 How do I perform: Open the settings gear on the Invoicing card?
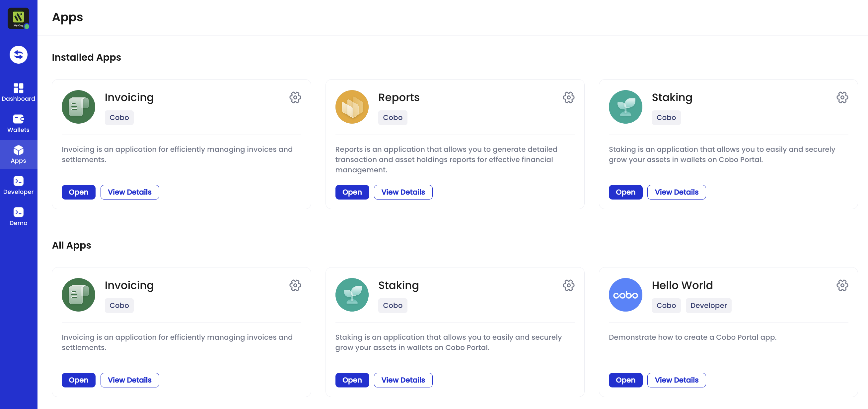pos(295,98)
